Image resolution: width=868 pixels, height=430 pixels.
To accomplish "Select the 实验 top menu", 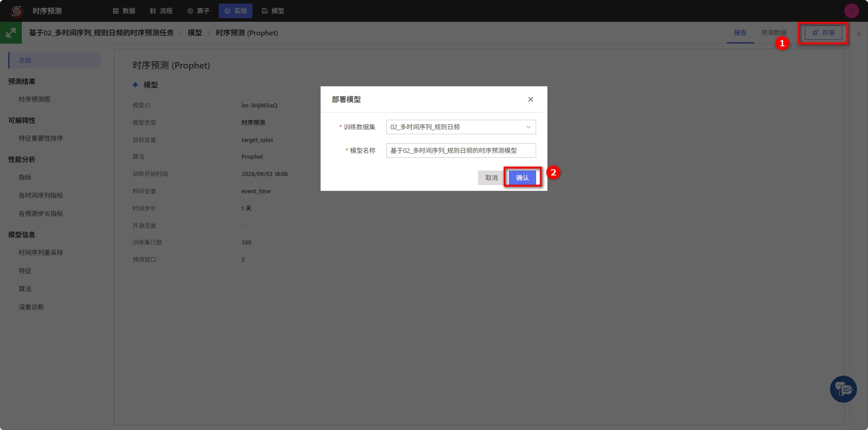I will coord(236,11).
